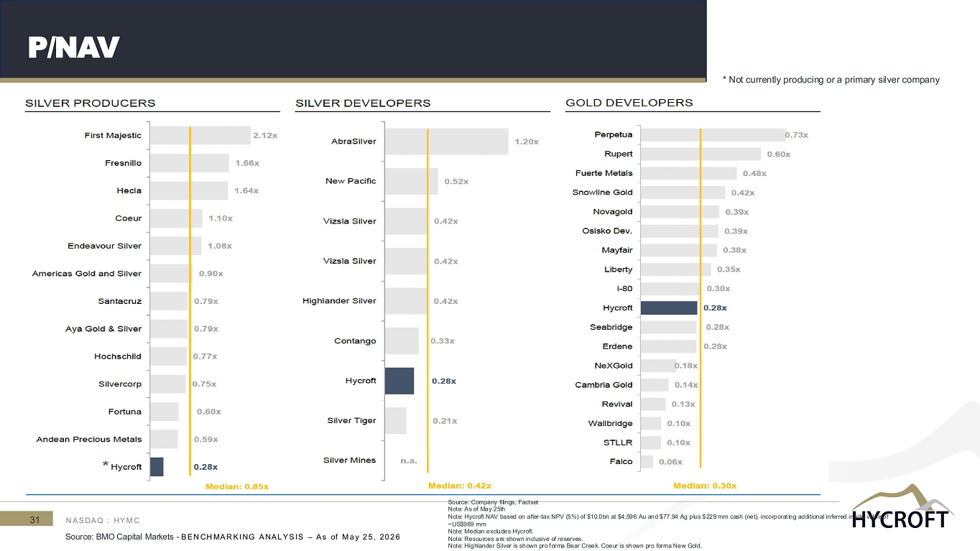This screenshot has height=551, width=980.
Task: Click the New Pacific label
Action: pyautogui.click(x=351, y=181)
